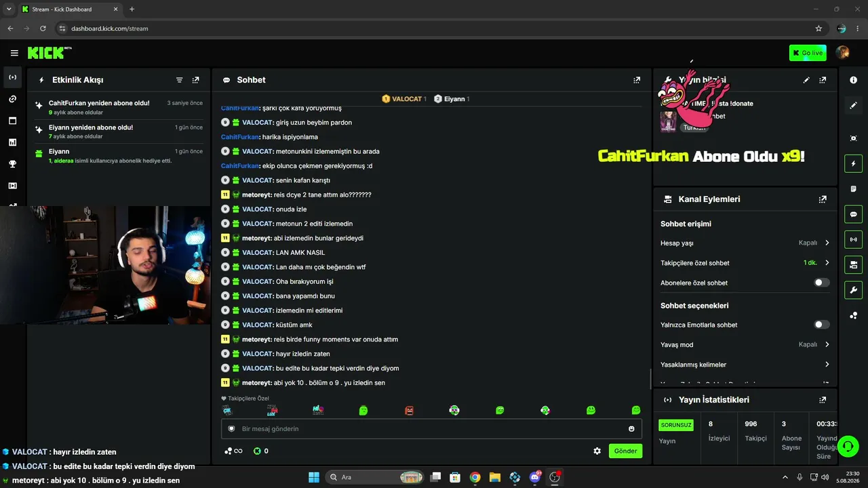Reload the dashboard page
Screen dimensions: 868x488
(43, 28)
